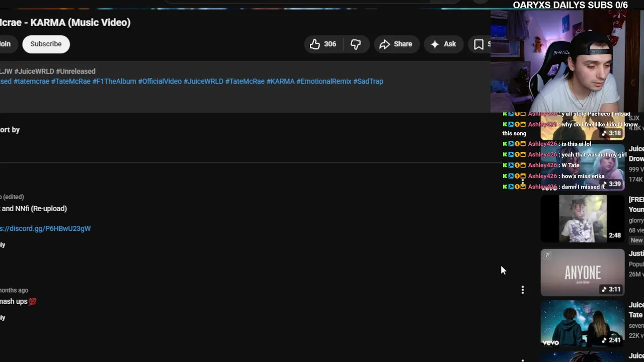
Task: Like the video with 306 likes
Action: pyautogui.click(x=324, y=44)
